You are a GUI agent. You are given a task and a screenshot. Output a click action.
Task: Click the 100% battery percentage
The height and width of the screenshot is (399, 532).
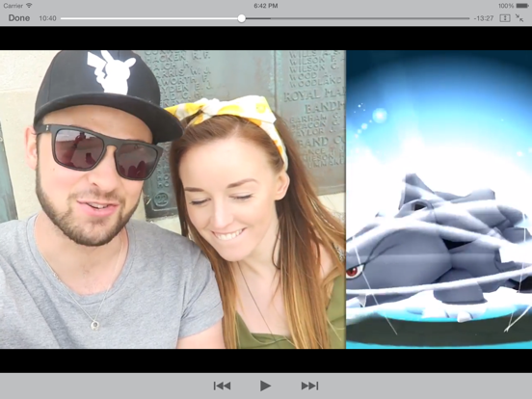coord(506,6)
